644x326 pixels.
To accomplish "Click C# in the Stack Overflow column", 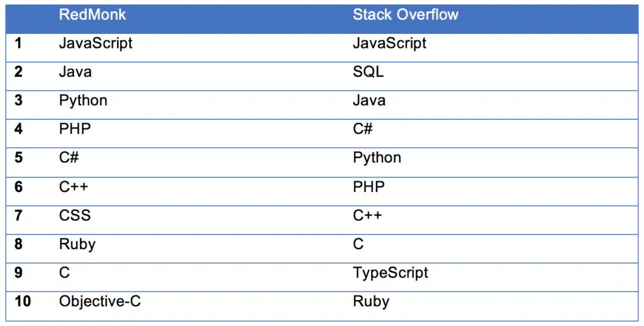I will (x=363, y=130).
